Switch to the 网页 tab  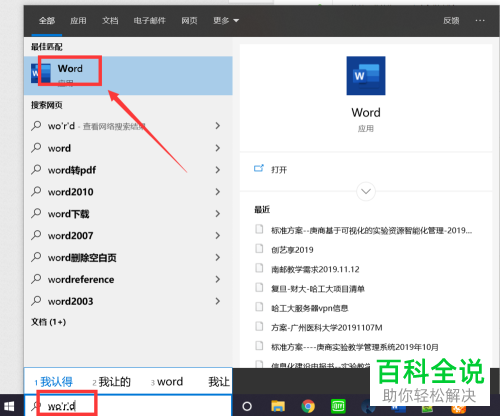[189, 21]
